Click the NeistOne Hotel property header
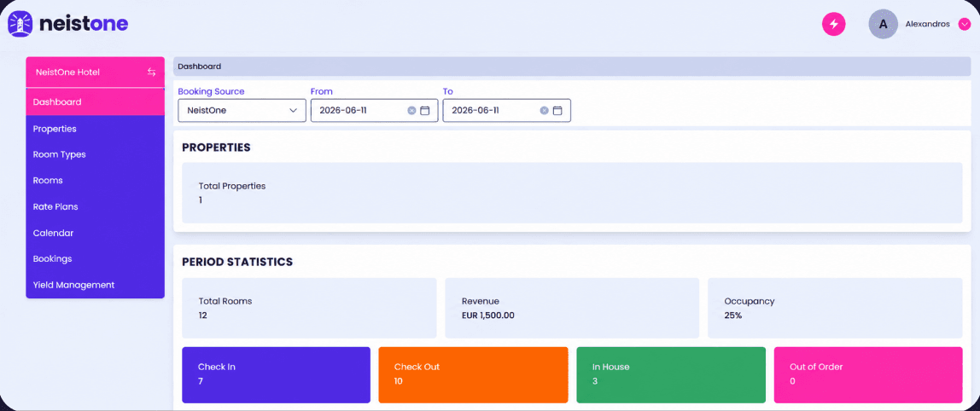Image resolution: width=980 pixels, height=411 pixels. tap(95, 72)
